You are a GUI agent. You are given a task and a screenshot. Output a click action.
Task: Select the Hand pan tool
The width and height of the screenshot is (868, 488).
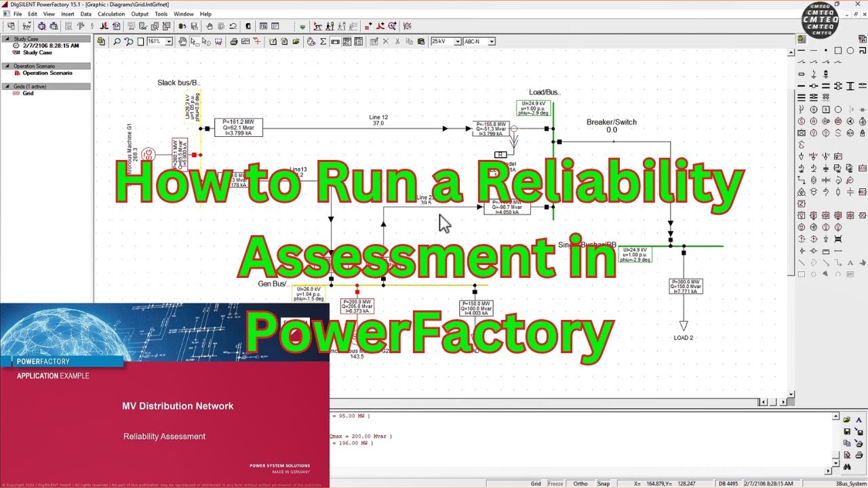tap(182, 41)
